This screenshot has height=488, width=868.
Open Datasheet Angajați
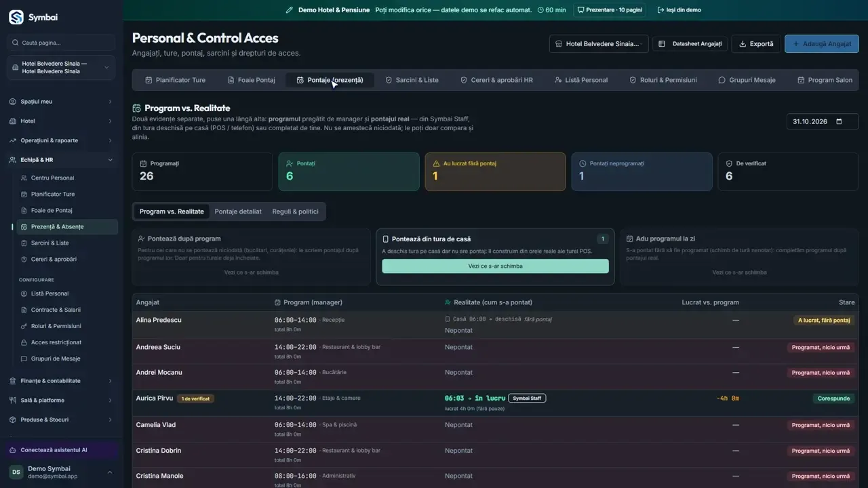pyautogui.click(x=690, y=44)
